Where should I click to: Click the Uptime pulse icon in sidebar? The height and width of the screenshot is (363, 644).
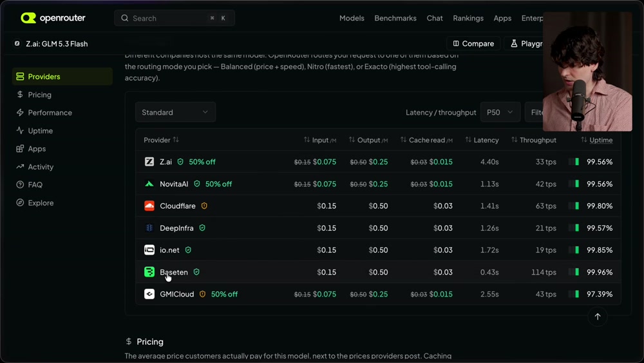(20, 131)
